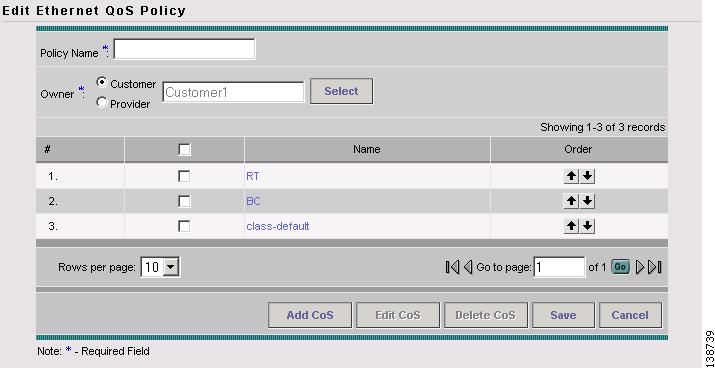
Task: Open the class-default link
Action: [278, 226]
